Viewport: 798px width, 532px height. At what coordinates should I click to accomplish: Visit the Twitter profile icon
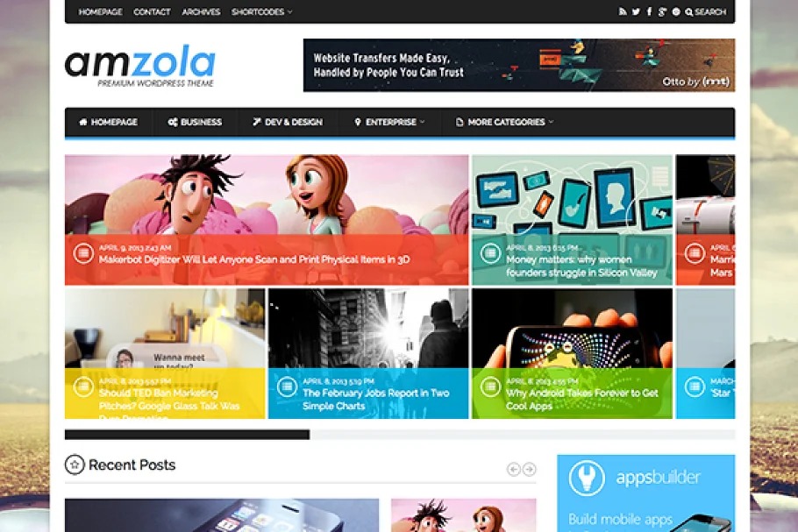(636, 11)
